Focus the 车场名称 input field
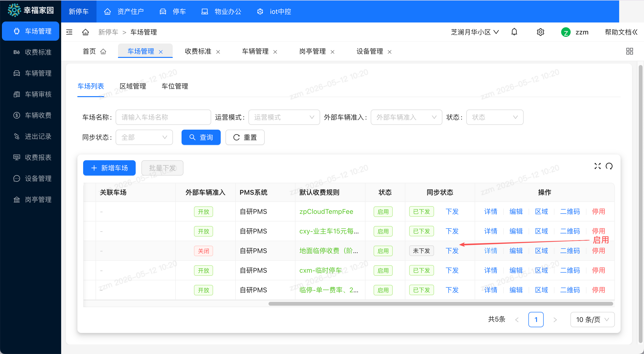644x354 pixels. tap(163, 117)
